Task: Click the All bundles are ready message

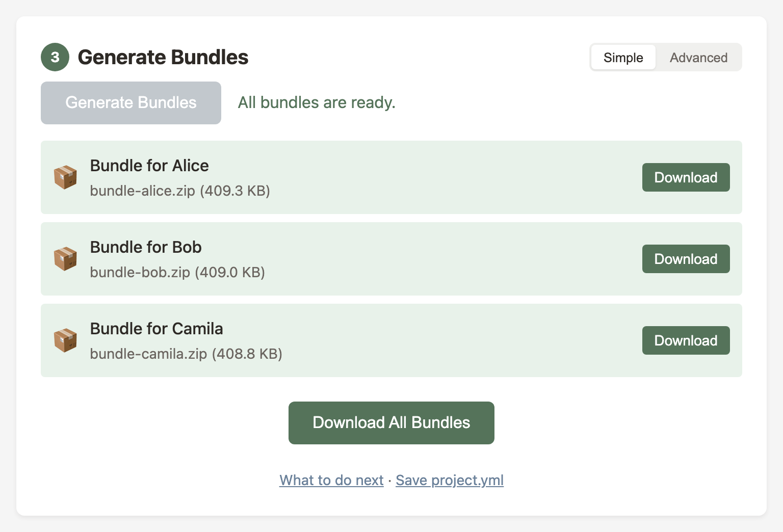Action: (316, 102)
